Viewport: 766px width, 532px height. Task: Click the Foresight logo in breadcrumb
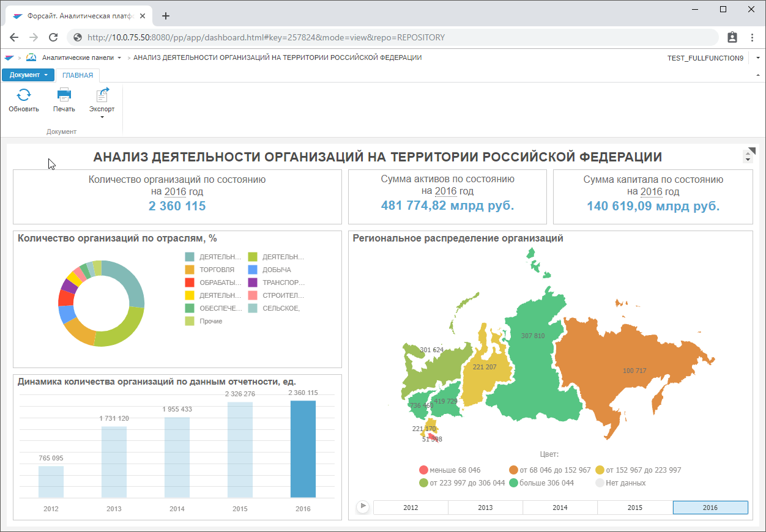coord(9,57)
